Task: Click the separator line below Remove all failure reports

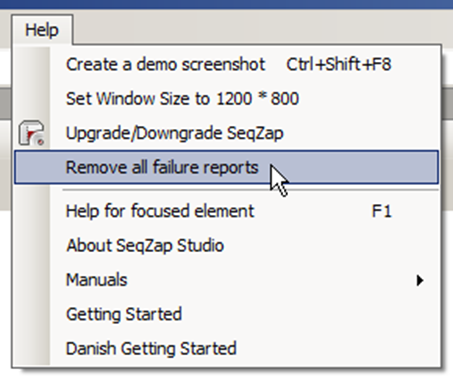Action: click(x=250, y=190)
